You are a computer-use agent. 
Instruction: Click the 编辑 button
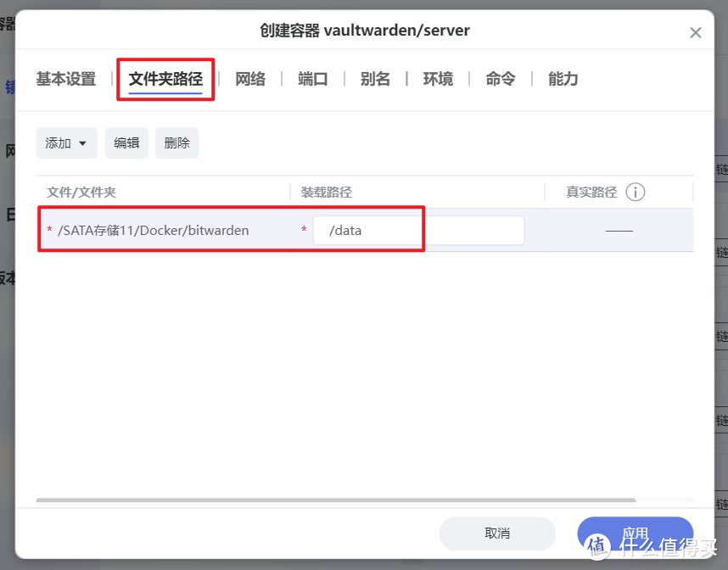126,143
